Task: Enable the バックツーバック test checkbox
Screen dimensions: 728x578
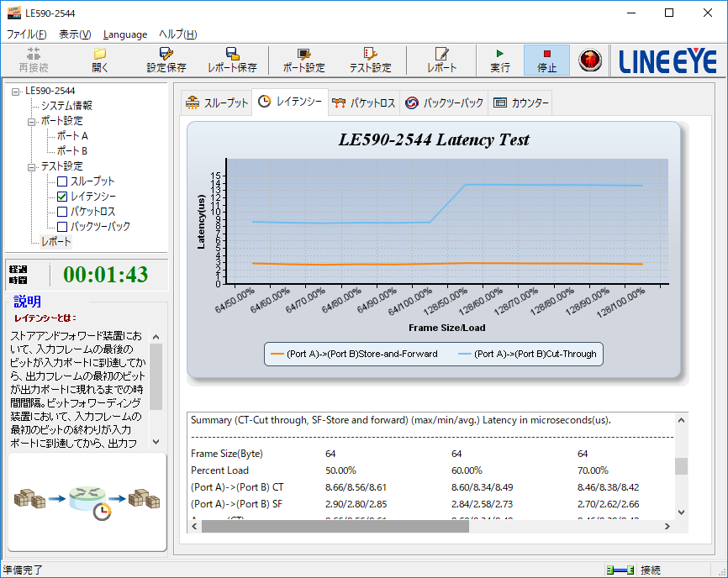Action: click(x=62, y=227)
